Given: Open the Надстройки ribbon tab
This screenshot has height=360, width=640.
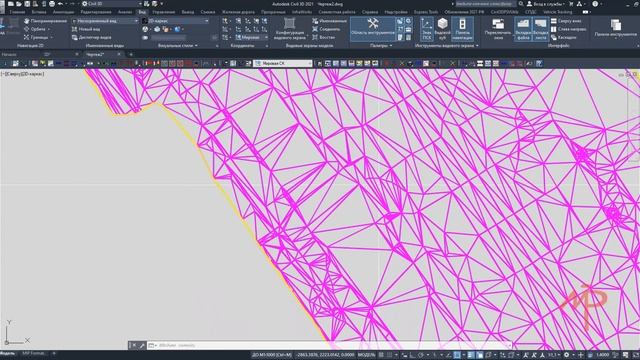Looking at the screenshot, I should pos(396,12).
